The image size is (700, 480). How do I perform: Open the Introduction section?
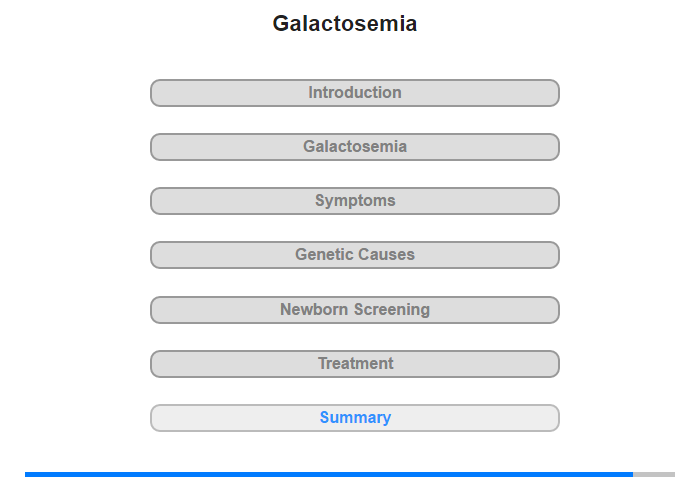tap(355, 93)
